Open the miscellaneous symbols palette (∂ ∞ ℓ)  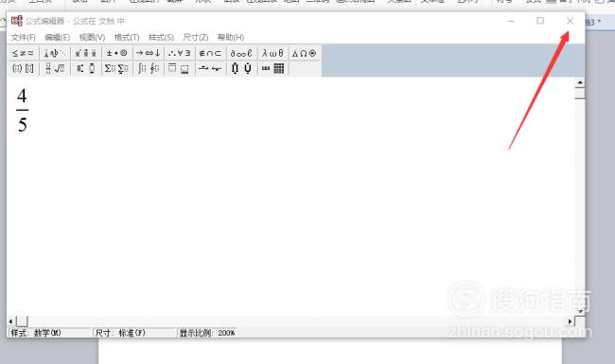pyautogui.click(x=241, y=53)
